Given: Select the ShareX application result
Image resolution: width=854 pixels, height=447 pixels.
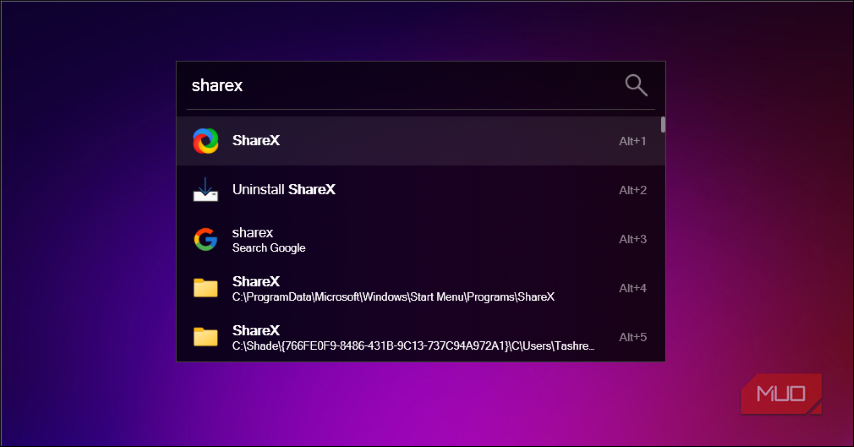Looking at the screenshot, I should tap(420, 140).
